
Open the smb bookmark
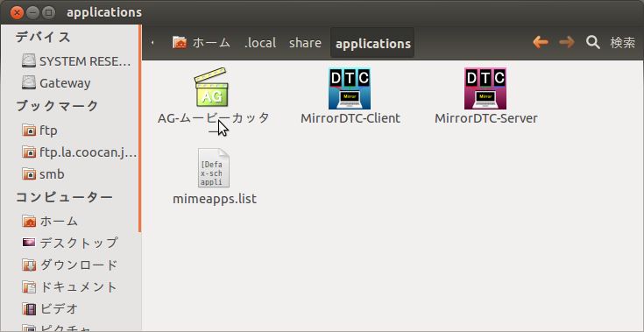pos(43,174)
